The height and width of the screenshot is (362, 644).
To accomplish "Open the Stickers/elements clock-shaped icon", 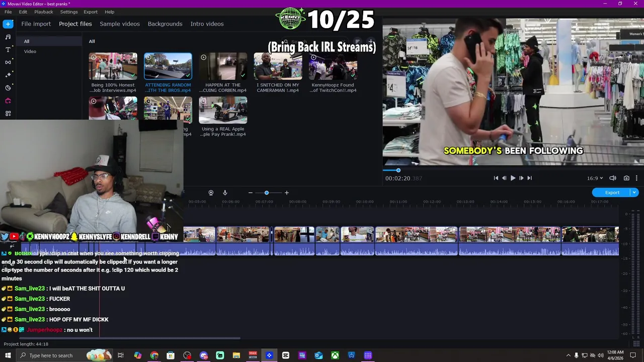I will click(8, 87).
